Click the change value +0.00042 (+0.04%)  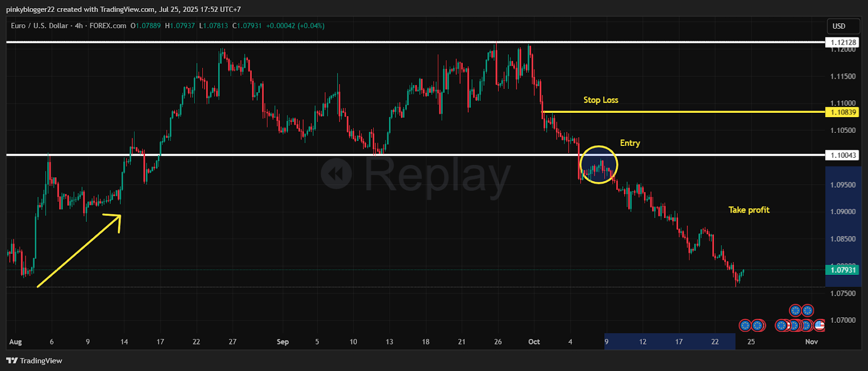295,25
